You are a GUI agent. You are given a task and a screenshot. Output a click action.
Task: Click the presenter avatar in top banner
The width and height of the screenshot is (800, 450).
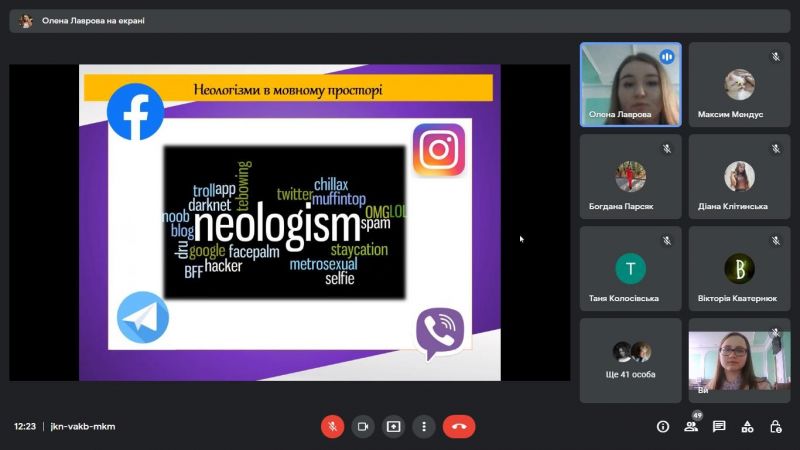pos(26,21)
